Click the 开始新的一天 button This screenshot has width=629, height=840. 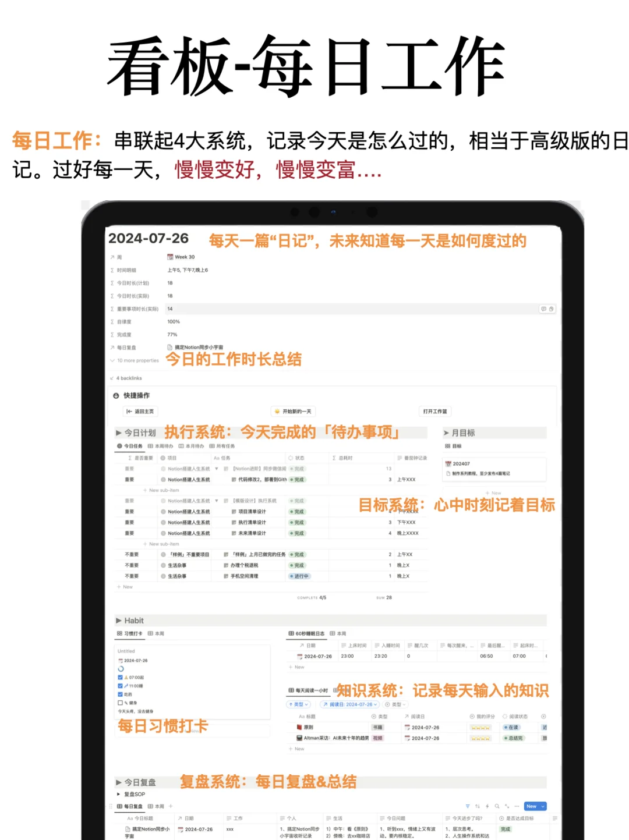tap(293, 412)
